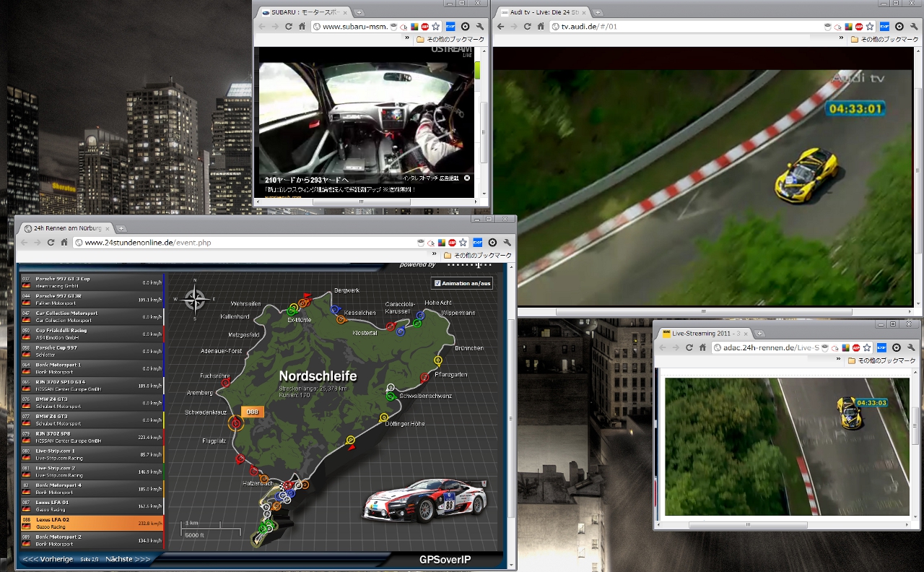
Task: Star the tv.audi.de page
Action: pyautogui.click(x=871, y=26)
